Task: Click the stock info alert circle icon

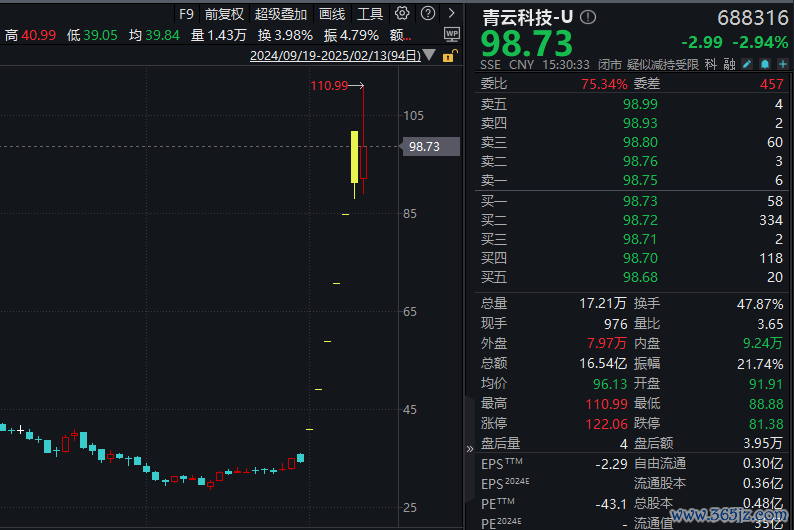Action: click(588, 17)
